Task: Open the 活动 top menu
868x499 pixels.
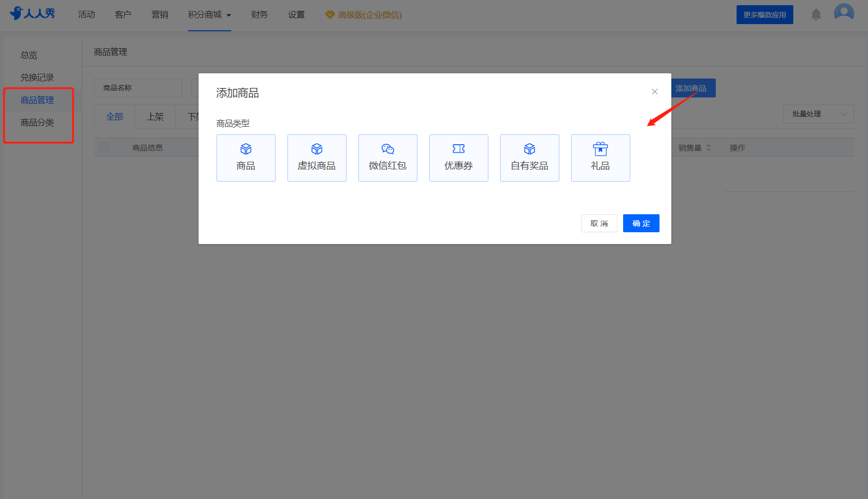Action: tap(87, 15)
